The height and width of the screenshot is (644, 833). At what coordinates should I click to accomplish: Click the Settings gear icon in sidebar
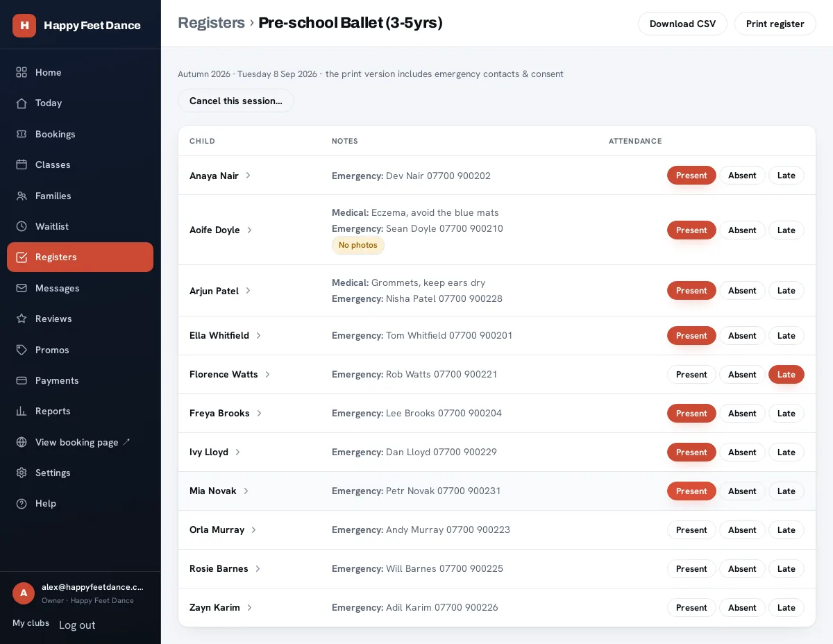pyautogui.click(x=22, y=473)
